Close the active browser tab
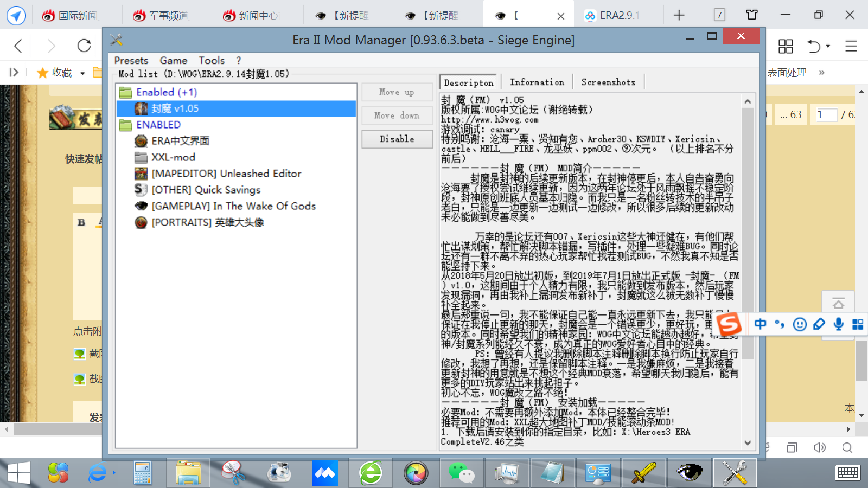 pos(561,16)
